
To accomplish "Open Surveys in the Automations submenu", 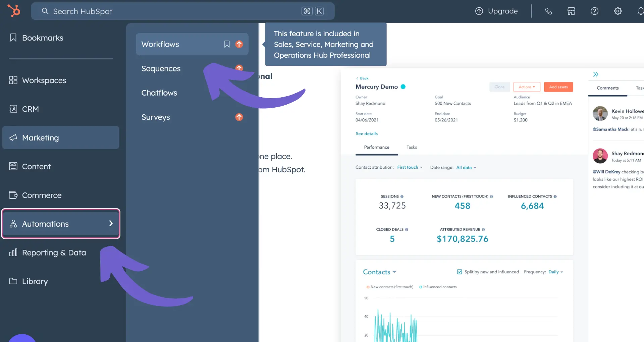I will (x=156, y=117).
